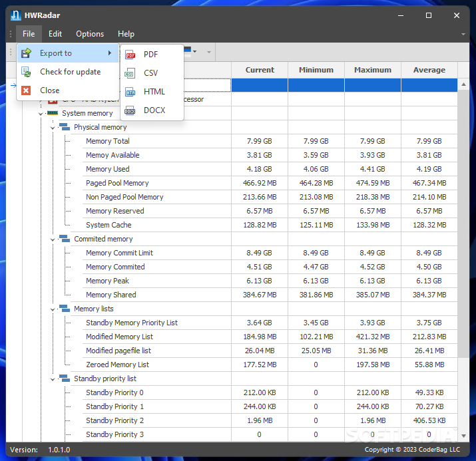
Task: Select the Modified pagefile list row
Action: point(270,351)
